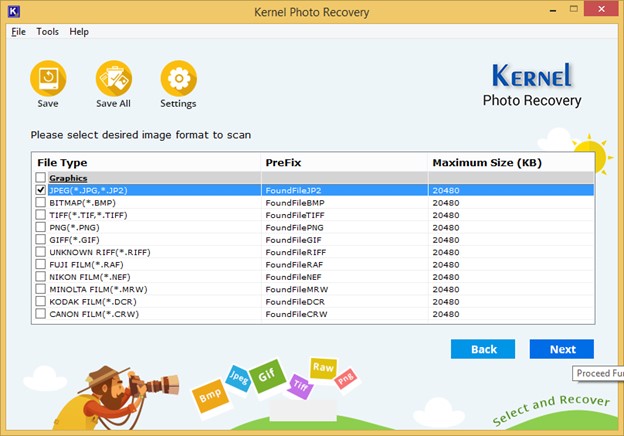Check the PNG(*.PNG) checkbox
Viewport: 624px width, 436px height.
tap(41, 227)
